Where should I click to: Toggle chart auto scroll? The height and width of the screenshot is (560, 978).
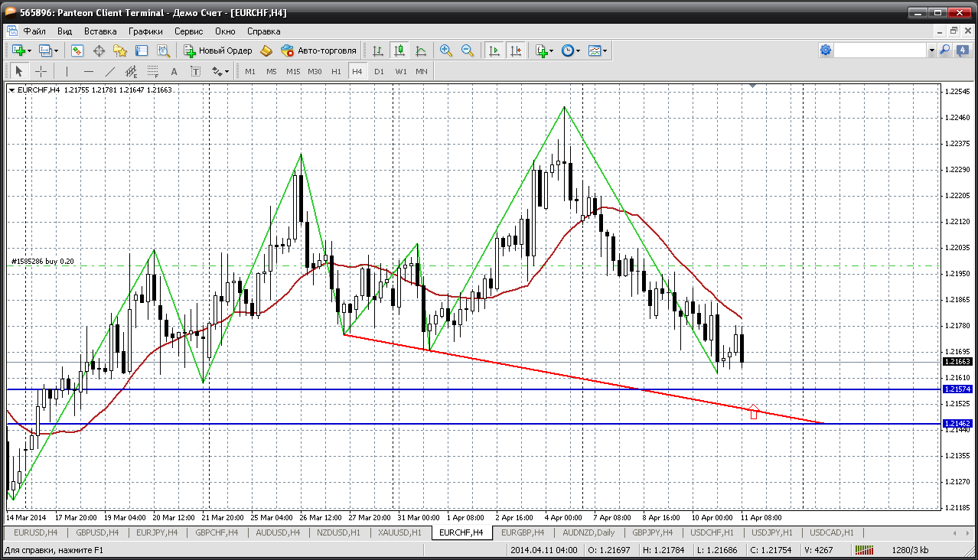494,50
